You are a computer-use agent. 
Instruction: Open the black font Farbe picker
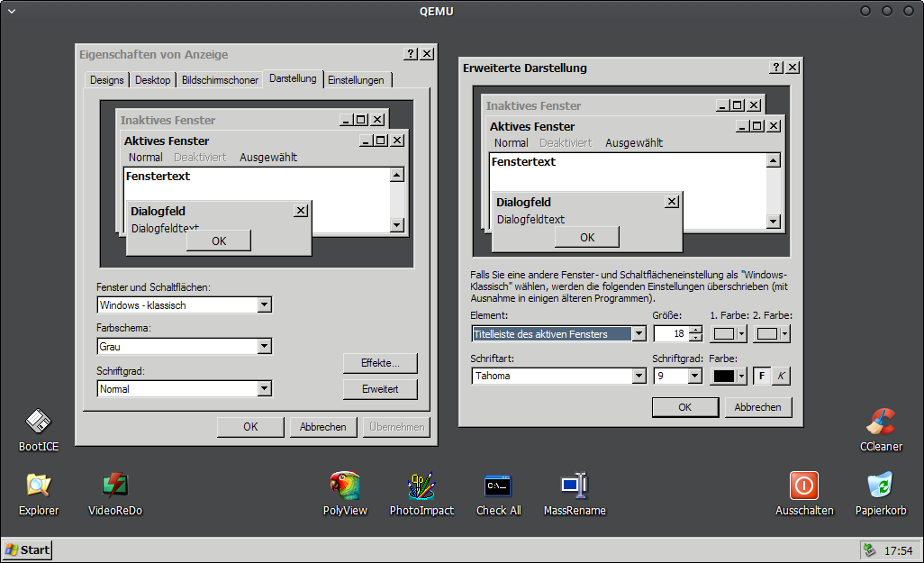tap(729, 376)
